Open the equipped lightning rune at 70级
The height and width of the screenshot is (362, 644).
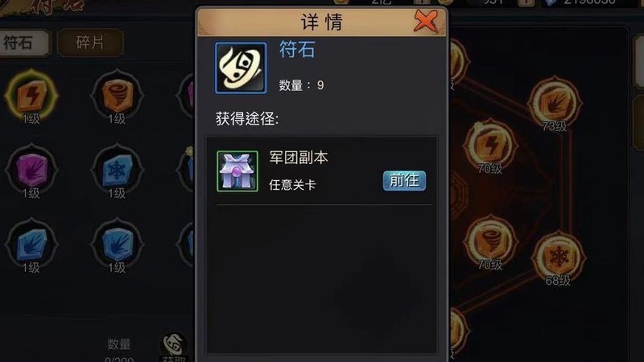click(490, 145)
